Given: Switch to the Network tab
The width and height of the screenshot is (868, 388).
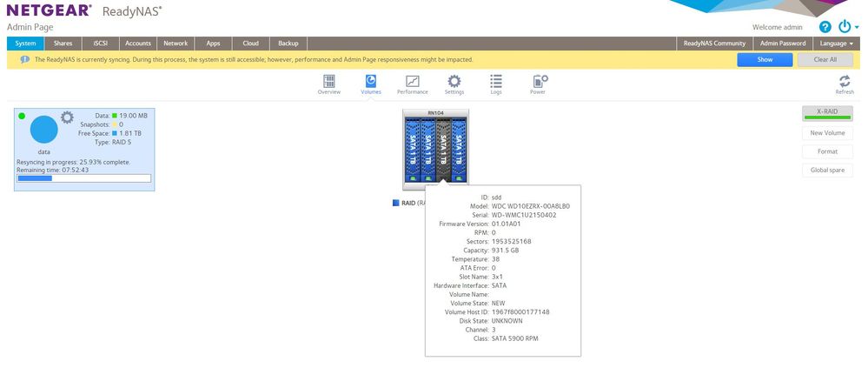Looking at the screenshot, I should click(x=176, y=43).
